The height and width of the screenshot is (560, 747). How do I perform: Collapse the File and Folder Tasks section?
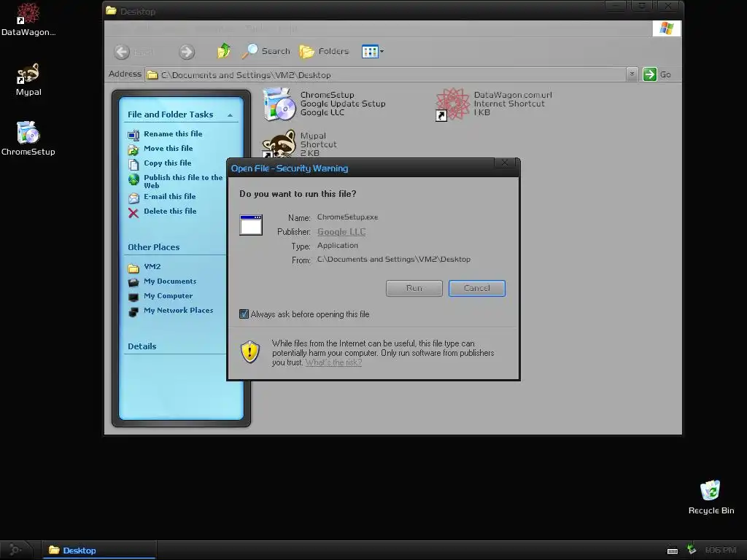tap(230, 114)
